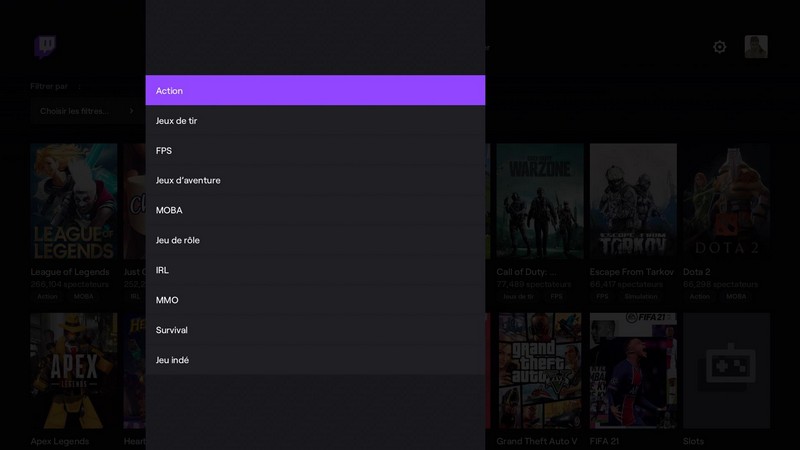
Task: Click the Dota 2 title text
Action: [696, 272]
